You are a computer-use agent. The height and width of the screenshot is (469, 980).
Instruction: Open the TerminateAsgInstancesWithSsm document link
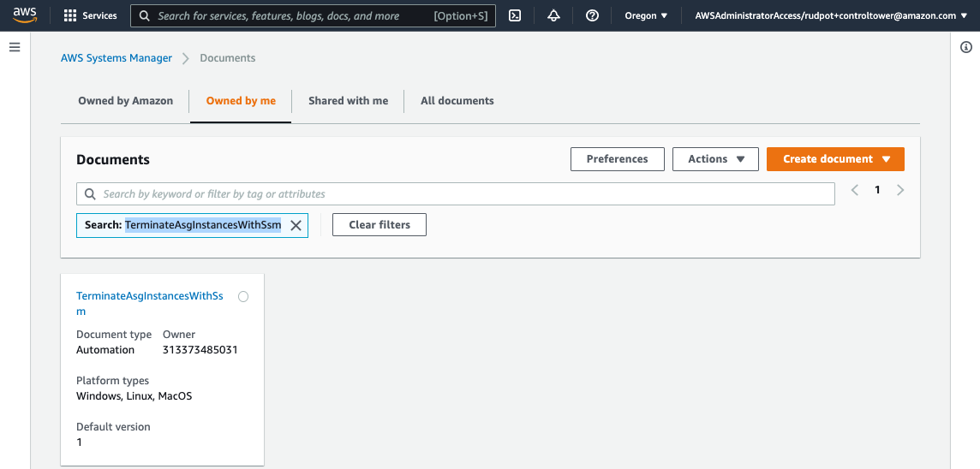click(x=150, y=304)
